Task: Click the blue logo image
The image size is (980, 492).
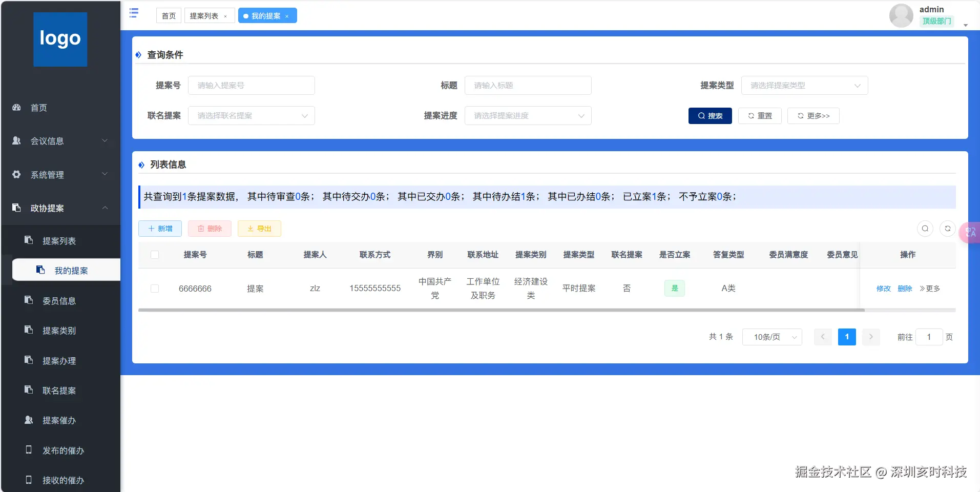Action: click(x=60, y=39)
